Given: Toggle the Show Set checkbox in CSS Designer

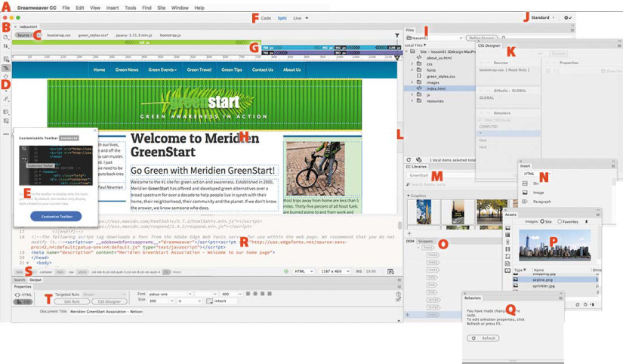Looking at the screenshot, I should pyautogui.click(x=603, y=71).
